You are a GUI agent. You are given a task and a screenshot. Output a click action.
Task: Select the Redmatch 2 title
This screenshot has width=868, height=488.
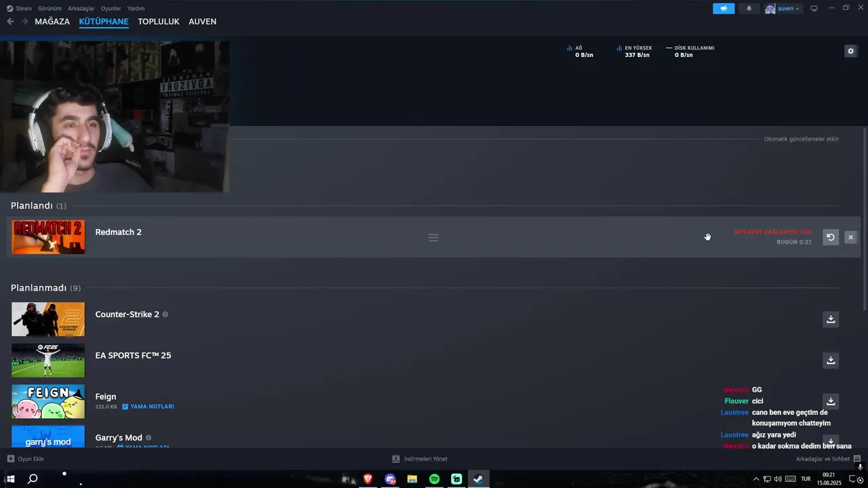click(119, 232)
